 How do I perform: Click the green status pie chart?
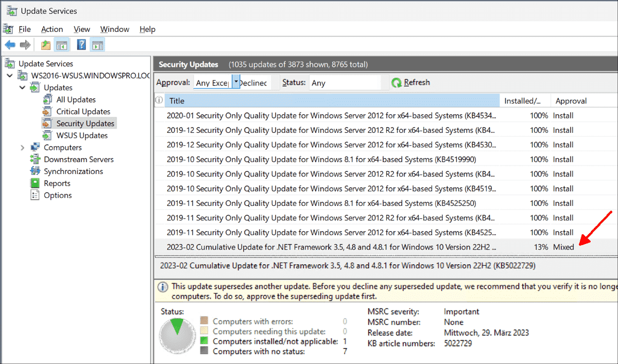(x=178, y=335)
